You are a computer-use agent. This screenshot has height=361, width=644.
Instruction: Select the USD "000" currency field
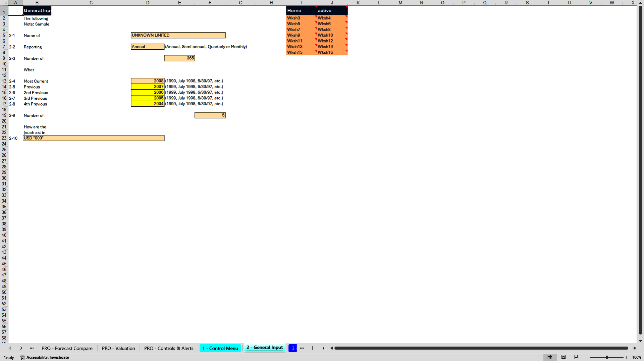[x=94, y=138]
